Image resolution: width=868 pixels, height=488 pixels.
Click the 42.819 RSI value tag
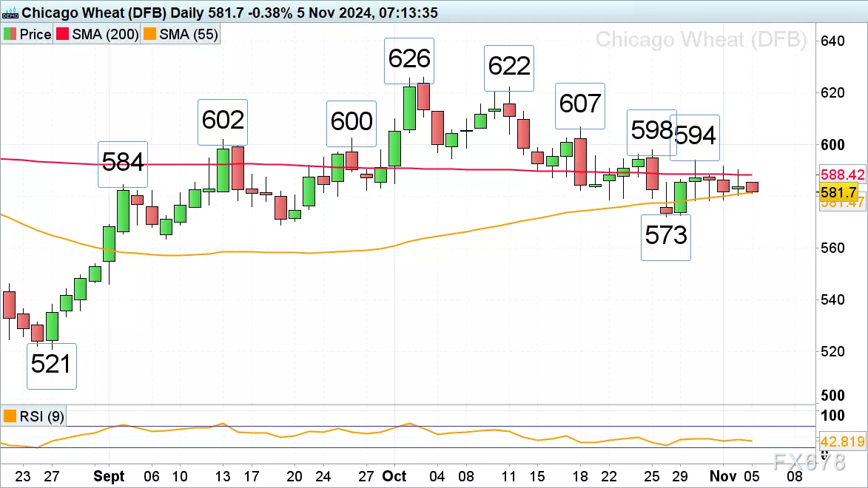tap(842, 441)
